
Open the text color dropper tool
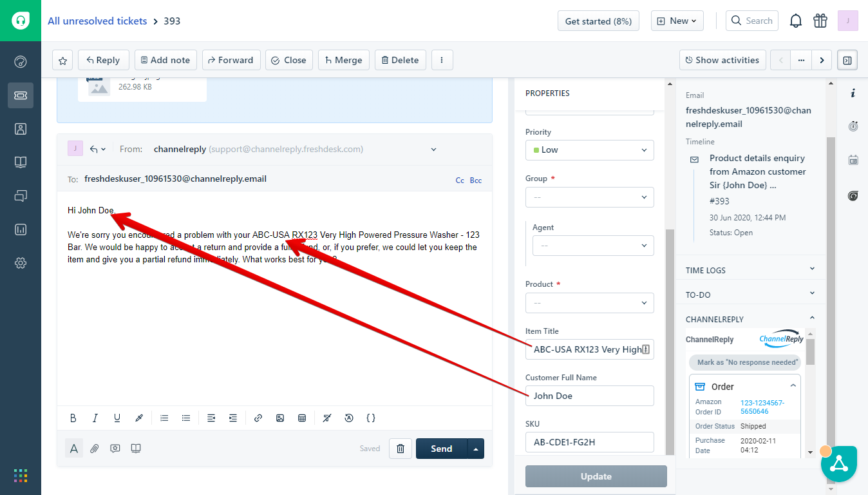[x=138, y=418]
